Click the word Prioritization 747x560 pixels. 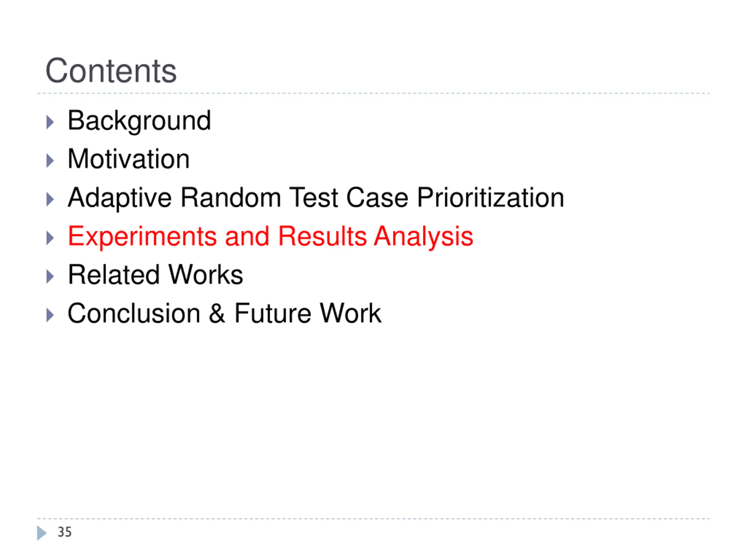[x=491, y=197]
